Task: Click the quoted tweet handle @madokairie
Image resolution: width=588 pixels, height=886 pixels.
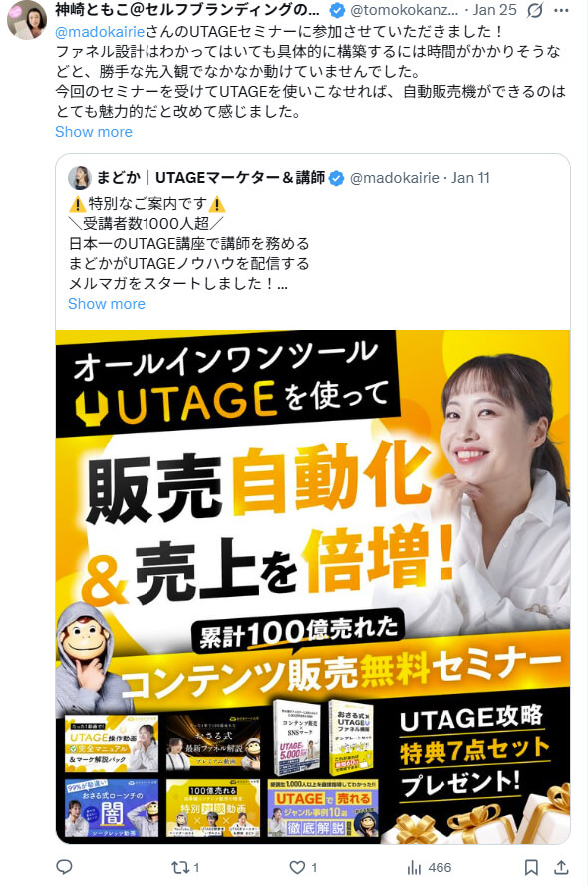Action: [395, 178]
